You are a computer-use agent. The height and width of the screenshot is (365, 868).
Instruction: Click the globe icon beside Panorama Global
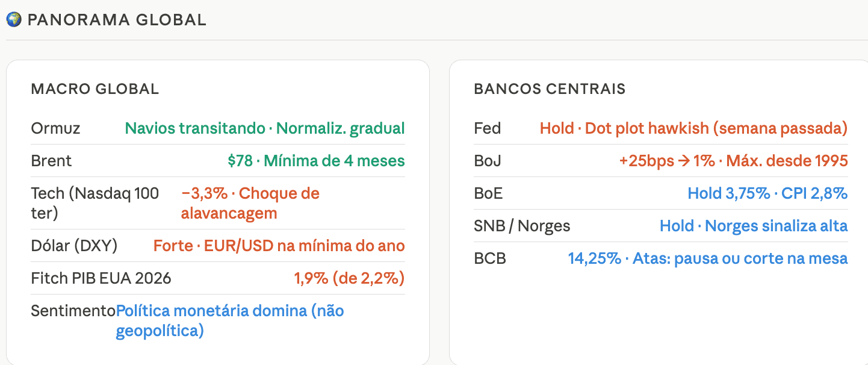click(14, 19)
